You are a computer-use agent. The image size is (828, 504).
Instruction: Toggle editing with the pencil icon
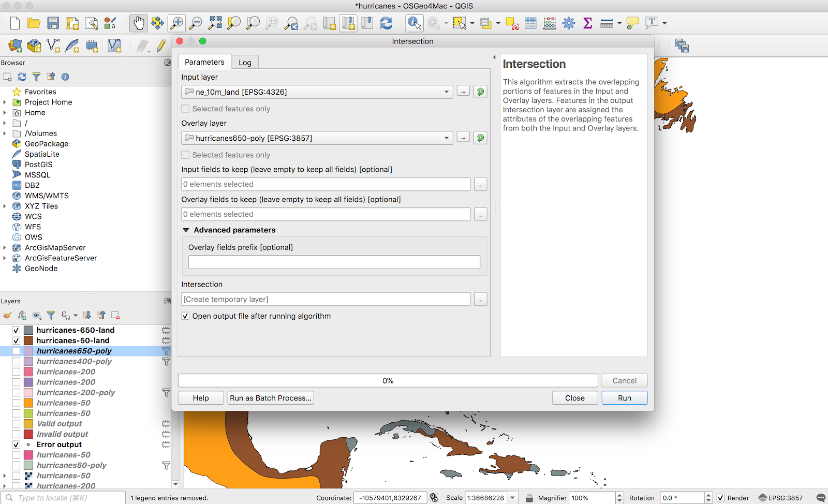click(161, 46)
